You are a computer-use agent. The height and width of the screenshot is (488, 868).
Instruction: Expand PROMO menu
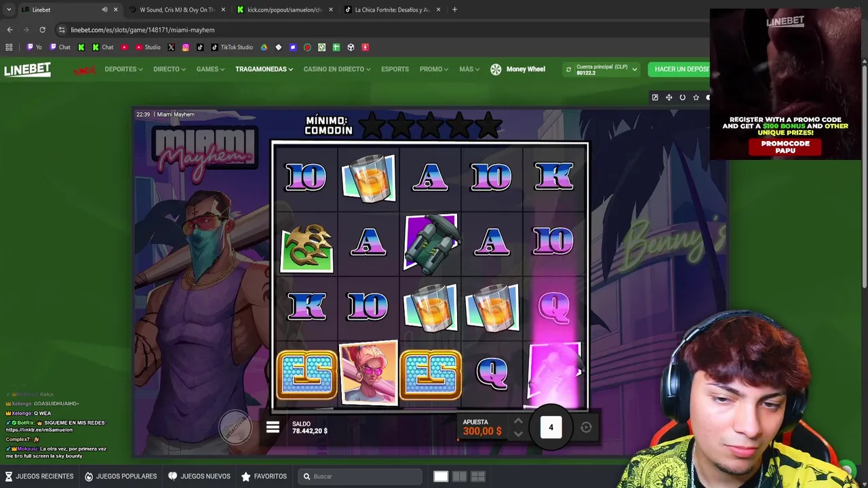pyautogui.click(x=434, y=69)
